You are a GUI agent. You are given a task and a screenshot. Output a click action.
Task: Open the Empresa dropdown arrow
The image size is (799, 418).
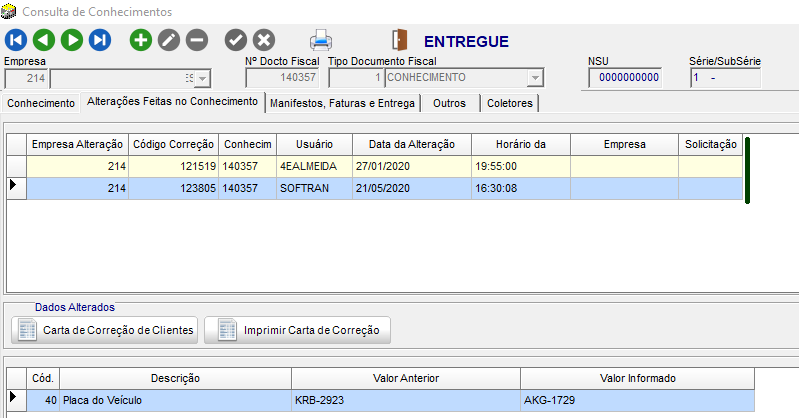point(202,79)
